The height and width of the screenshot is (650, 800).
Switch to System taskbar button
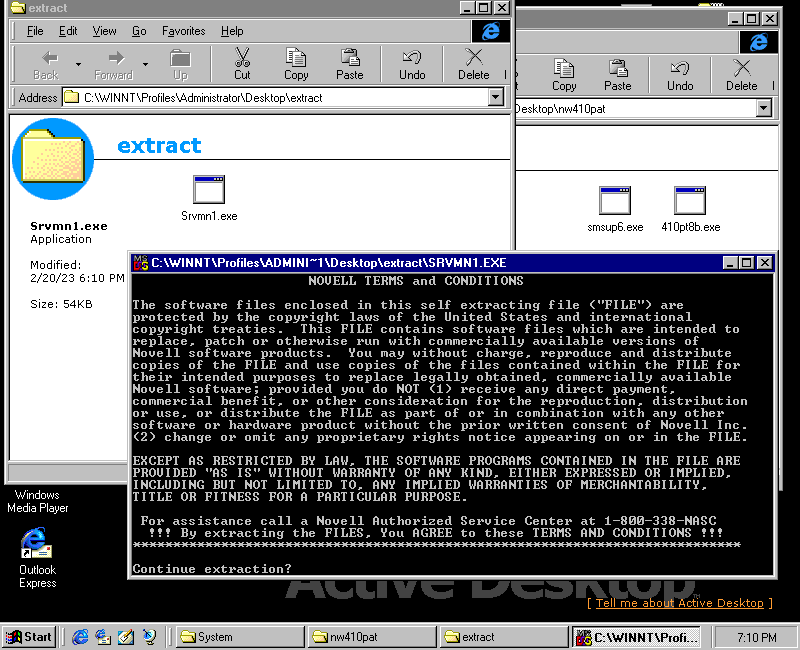(x=240, y=637)
